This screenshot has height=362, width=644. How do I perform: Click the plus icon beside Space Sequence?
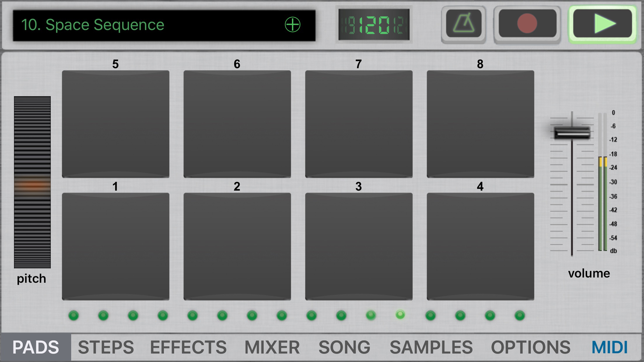click(292, 24)
